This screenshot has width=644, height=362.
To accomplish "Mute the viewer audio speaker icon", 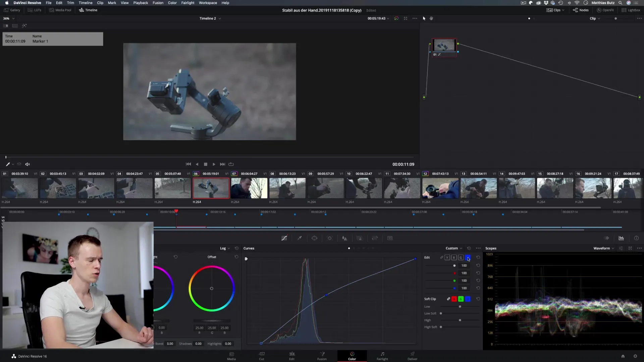I will (x=28, y=164).
